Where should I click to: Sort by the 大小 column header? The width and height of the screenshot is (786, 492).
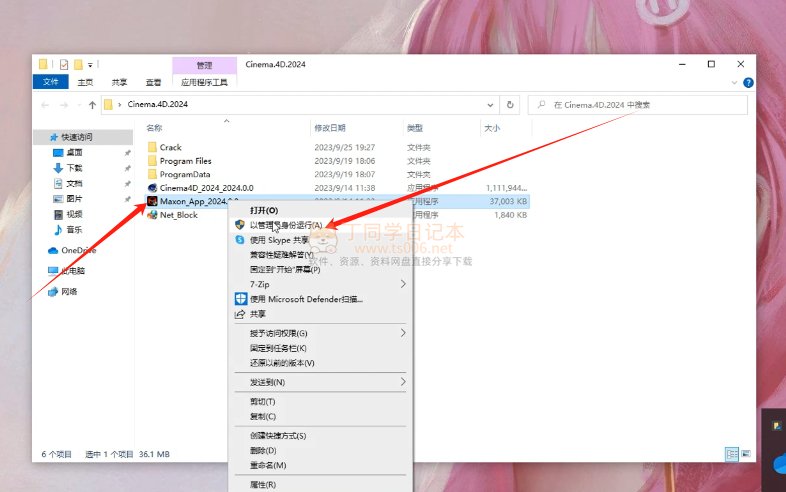tap(492, 128)
